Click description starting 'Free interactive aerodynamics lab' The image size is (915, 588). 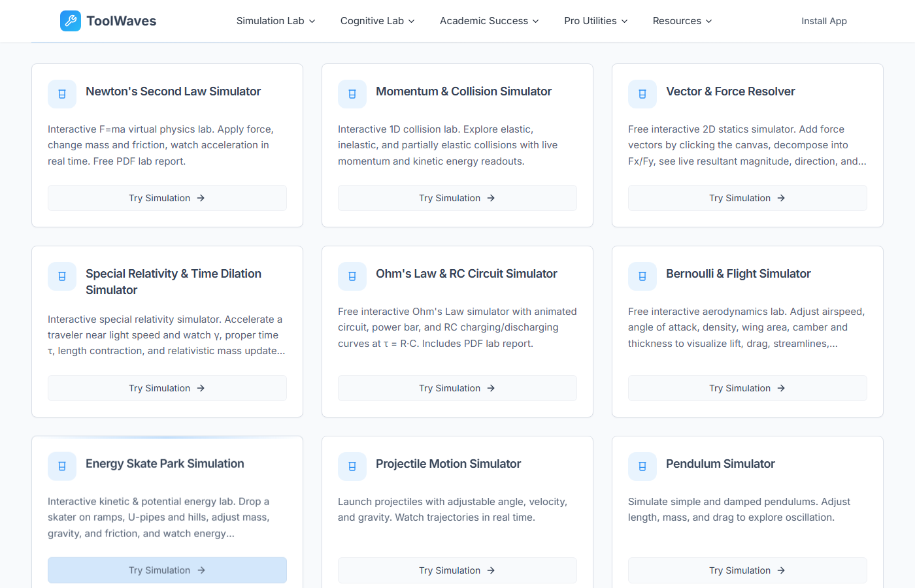click(746, 327)
